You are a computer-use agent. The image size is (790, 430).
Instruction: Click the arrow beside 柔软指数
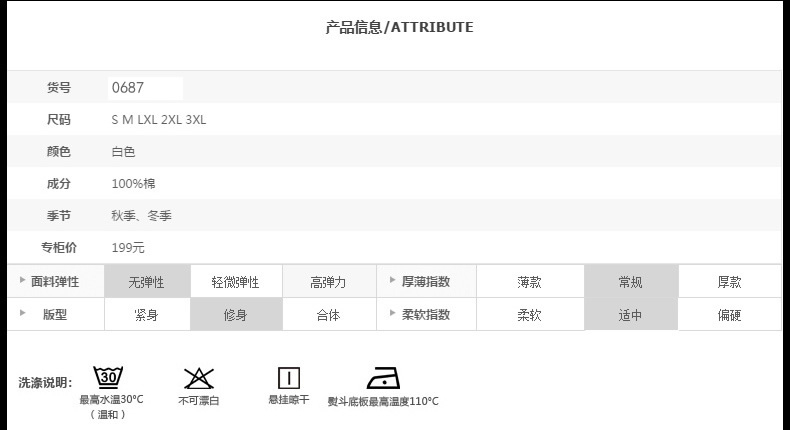pos(392,313)
